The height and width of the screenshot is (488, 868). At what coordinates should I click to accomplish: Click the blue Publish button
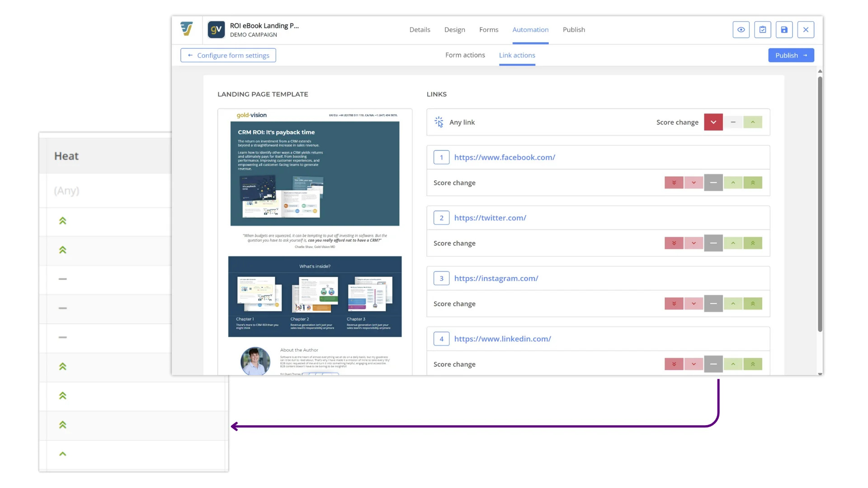[x=791, y=55]
